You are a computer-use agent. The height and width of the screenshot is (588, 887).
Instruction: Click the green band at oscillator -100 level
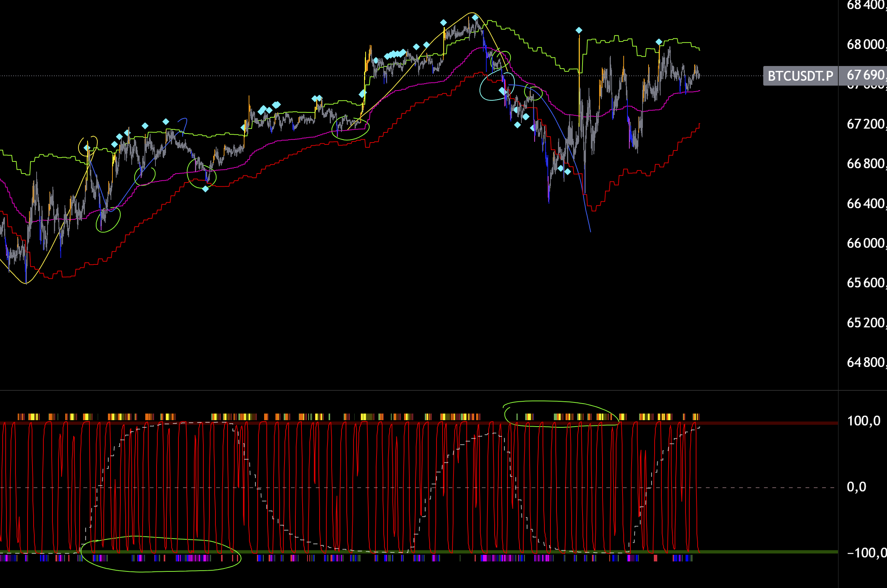(x=755, y=552)
